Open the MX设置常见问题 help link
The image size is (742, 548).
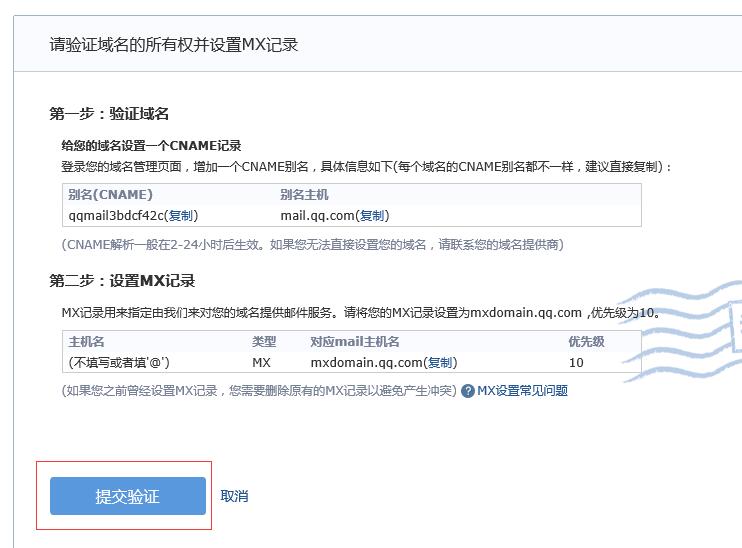click(x=522, y=391)
